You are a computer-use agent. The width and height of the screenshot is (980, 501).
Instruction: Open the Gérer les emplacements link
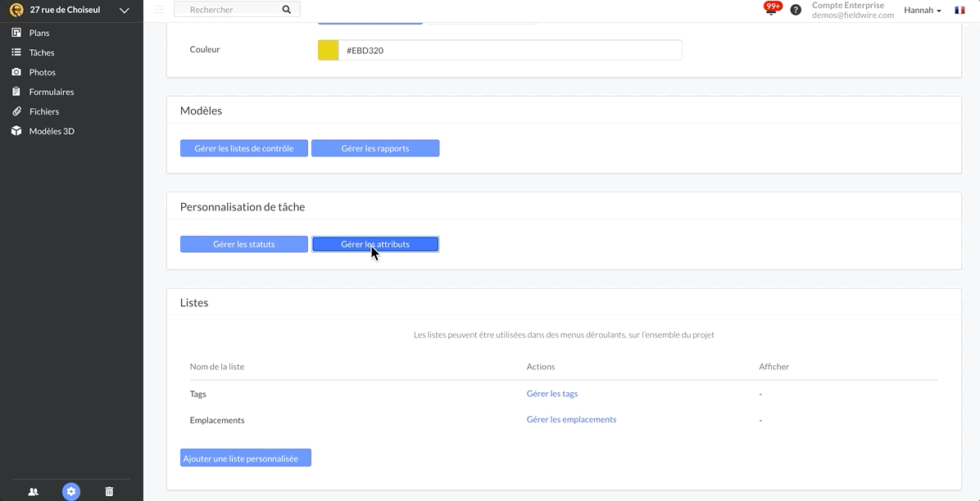(x=571, y=420)
